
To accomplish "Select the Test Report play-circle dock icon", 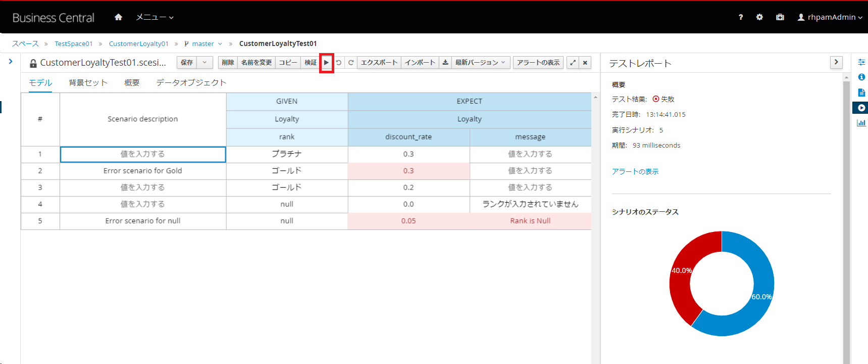I will [861, 108].
